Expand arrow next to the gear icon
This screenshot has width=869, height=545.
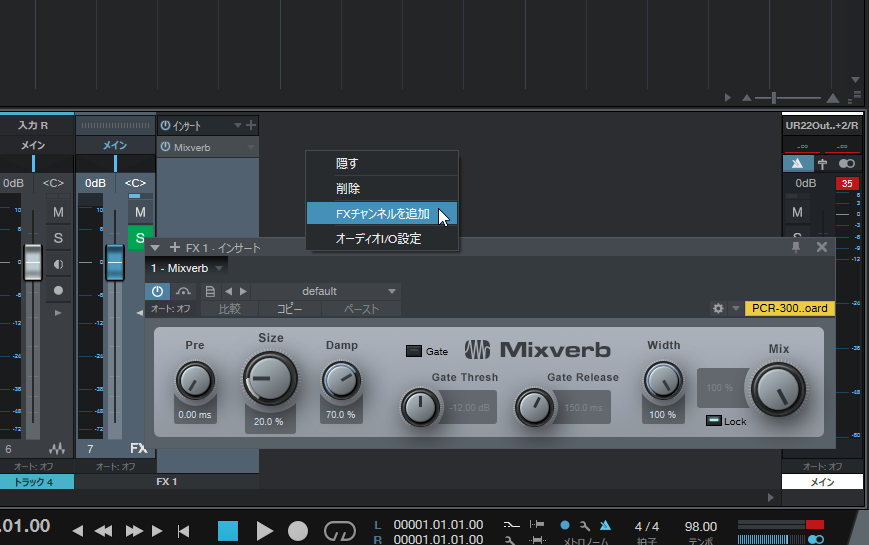click(735, 308)
